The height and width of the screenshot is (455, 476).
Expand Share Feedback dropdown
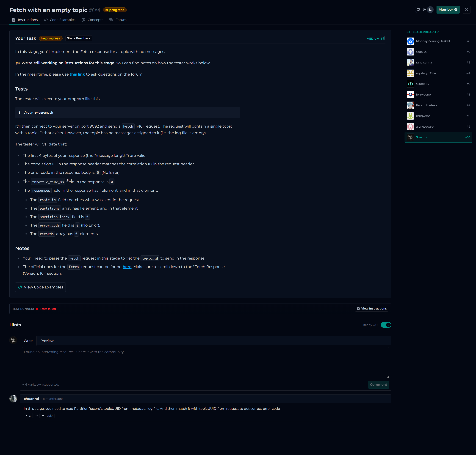pos(79,38)
